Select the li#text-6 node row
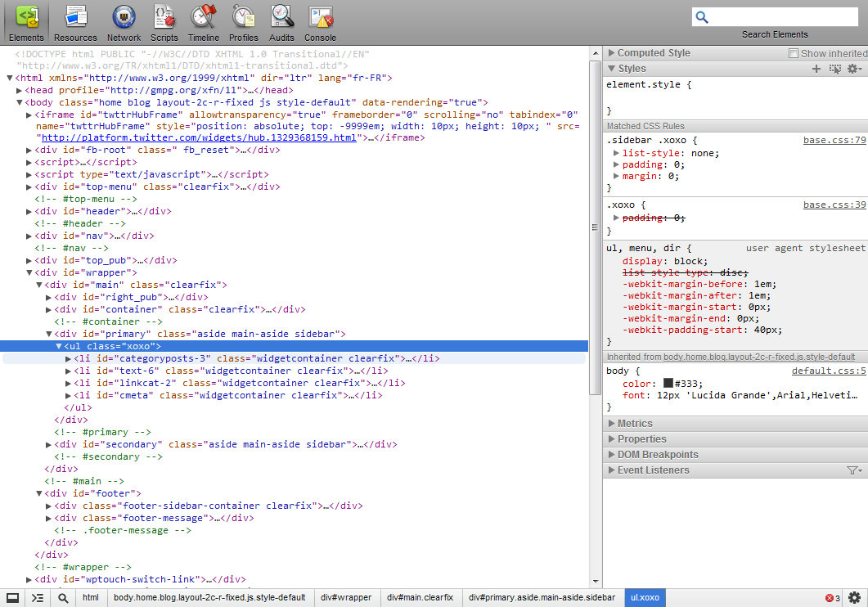868x607 pixels. point(294,371)
